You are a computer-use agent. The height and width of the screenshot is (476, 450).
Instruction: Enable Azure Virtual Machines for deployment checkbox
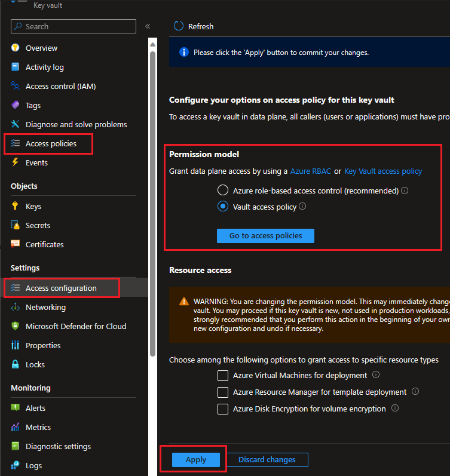pyautogui.click(x=223, y=376)
